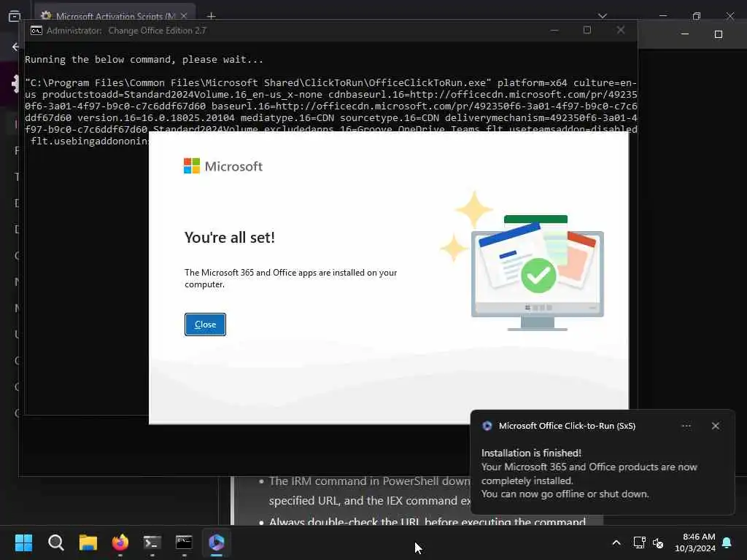Click the tab actions icon at top left

point(15,16)
